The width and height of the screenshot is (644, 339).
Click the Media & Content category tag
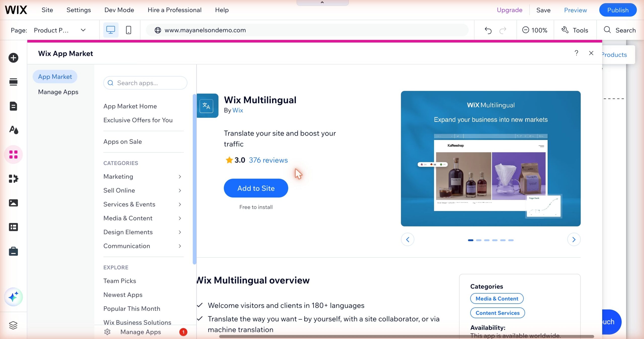[497, 298]
